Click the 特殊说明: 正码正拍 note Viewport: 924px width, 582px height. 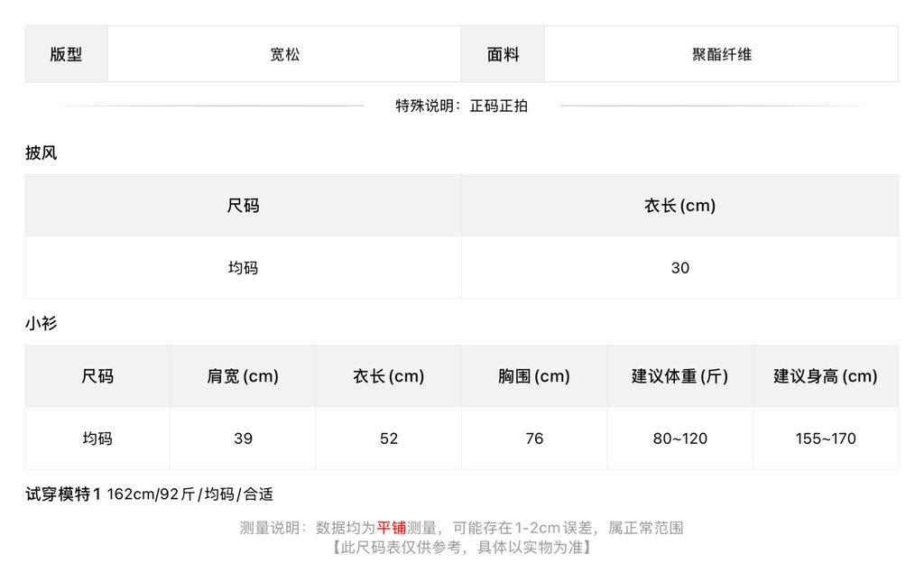pos(461,106)
